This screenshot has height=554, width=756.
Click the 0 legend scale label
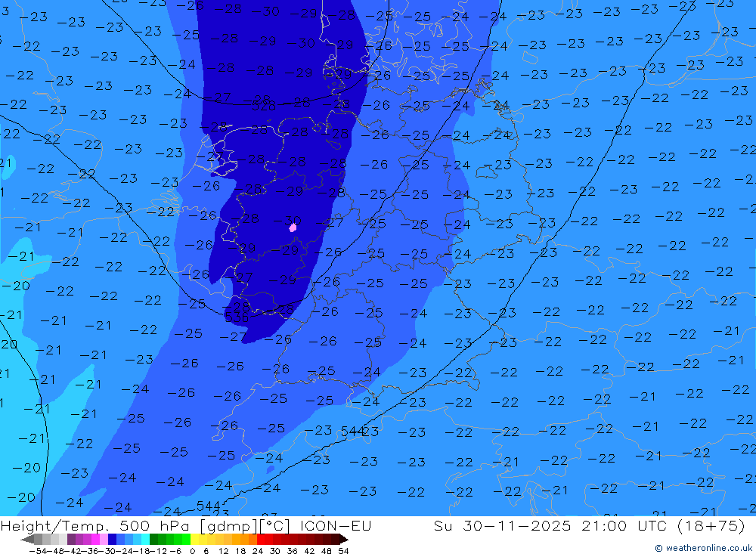click(192, 551)
